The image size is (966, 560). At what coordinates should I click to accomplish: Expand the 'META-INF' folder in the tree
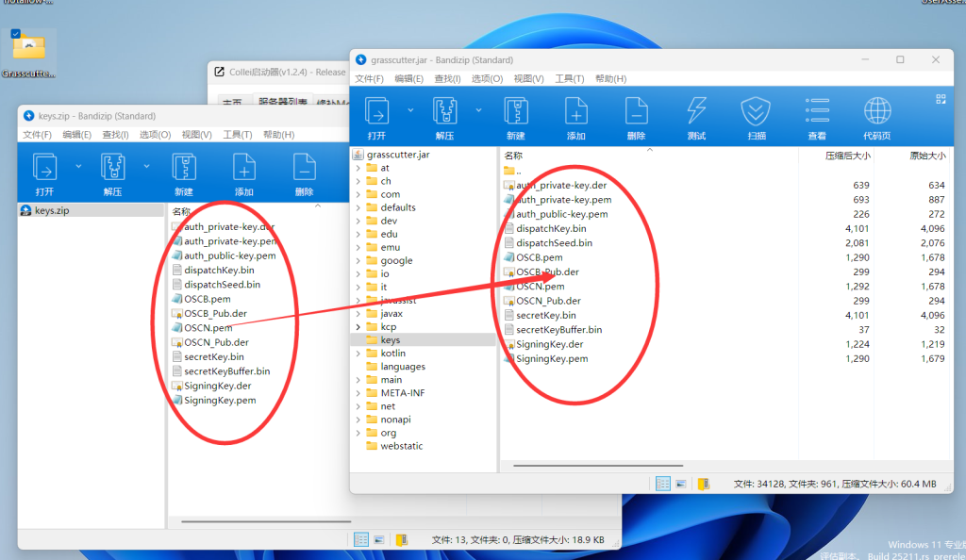coord(358,393)
